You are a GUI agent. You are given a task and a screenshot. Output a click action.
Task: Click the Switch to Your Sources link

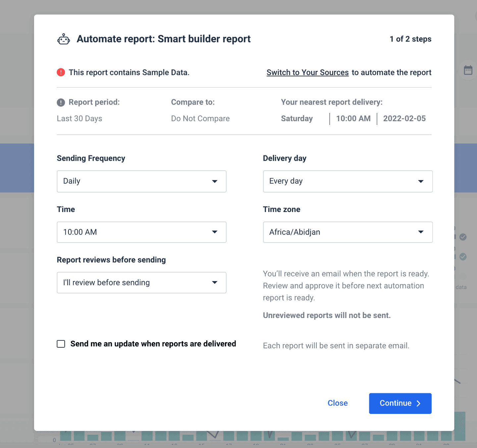coord(307,72)
